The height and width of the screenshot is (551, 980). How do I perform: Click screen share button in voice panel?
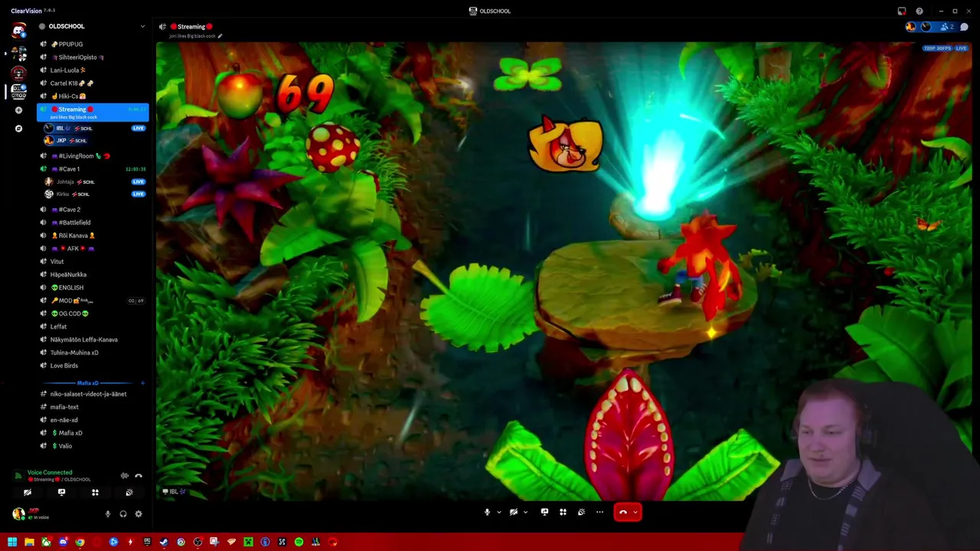[61, 493]
